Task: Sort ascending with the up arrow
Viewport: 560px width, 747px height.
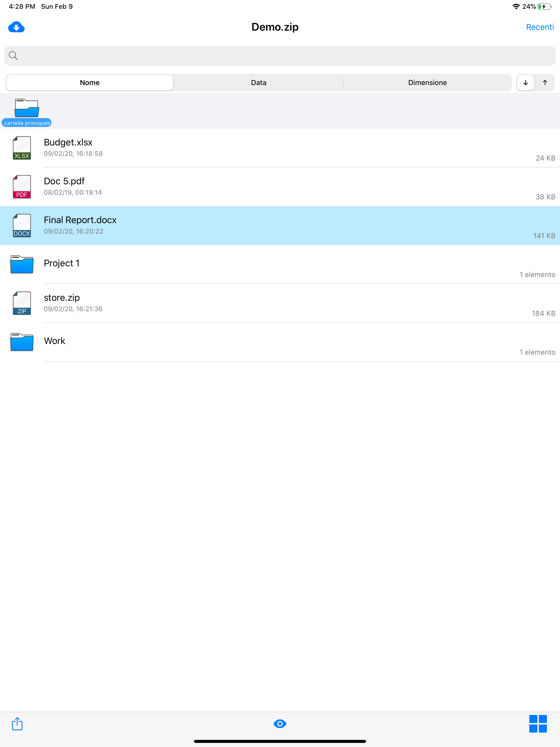Action: point(544,83)
